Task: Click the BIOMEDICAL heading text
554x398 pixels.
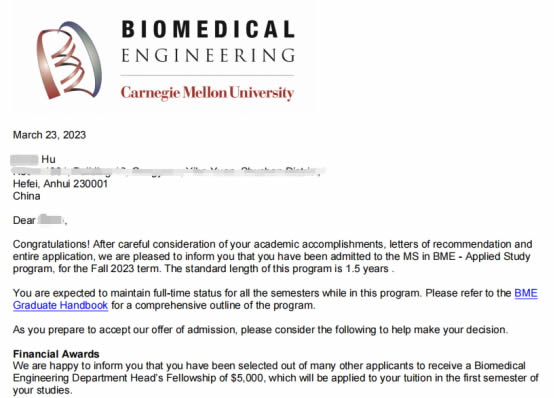Action: 208,29
